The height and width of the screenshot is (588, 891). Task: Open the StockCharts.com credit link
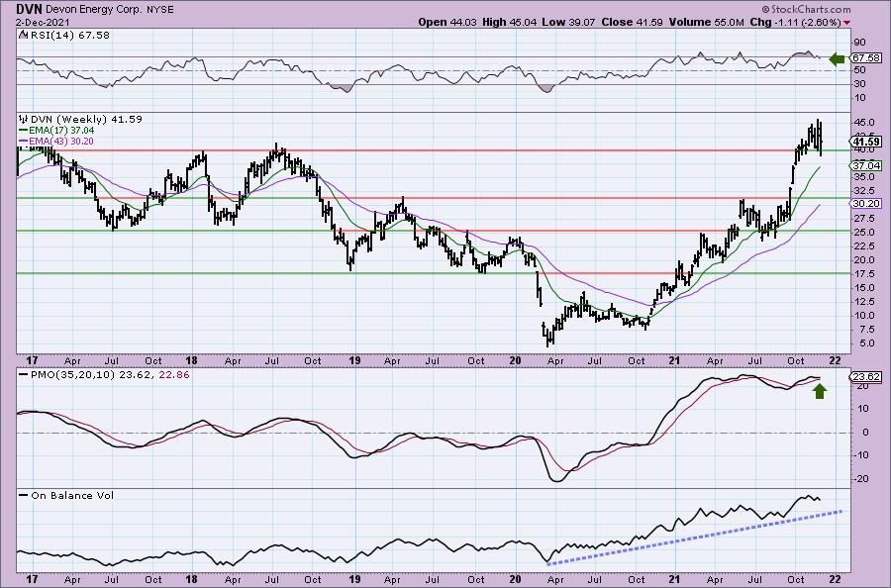tap(806, 9)
